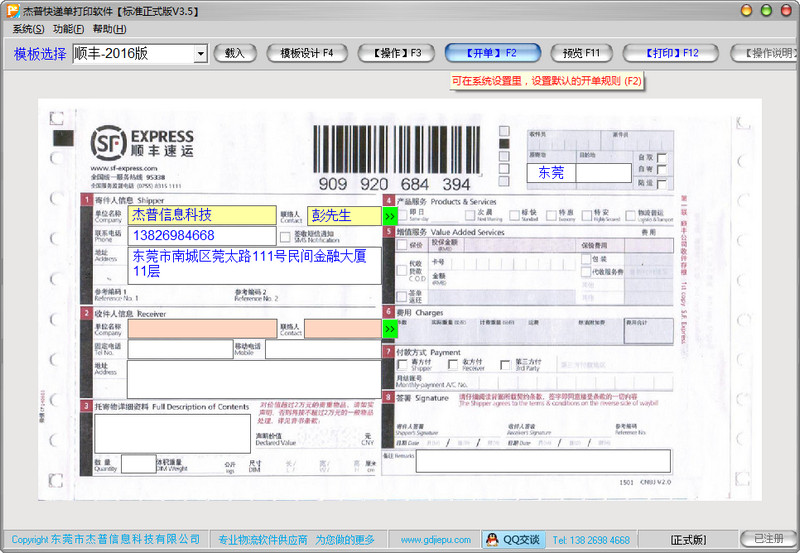Click the 预览 F11 preview button
This screenshot has width=800, height=553.
pos(582,53)
